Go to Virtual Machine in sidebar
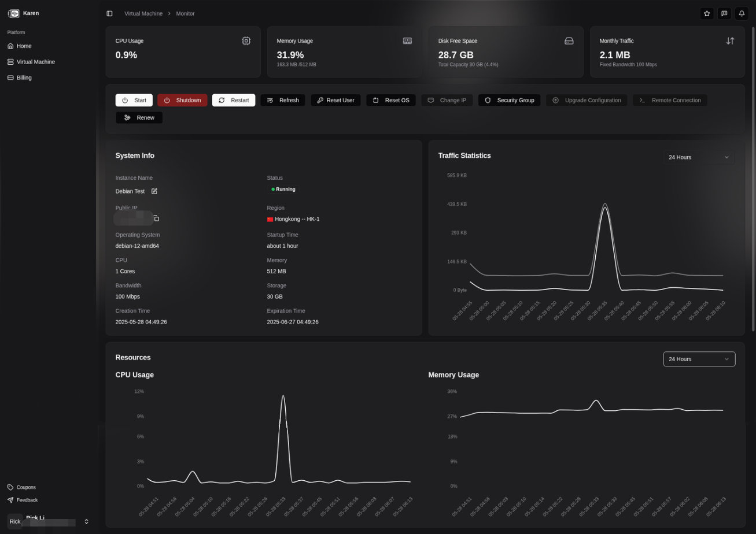 pyautogui.click(x=35, y=62)
